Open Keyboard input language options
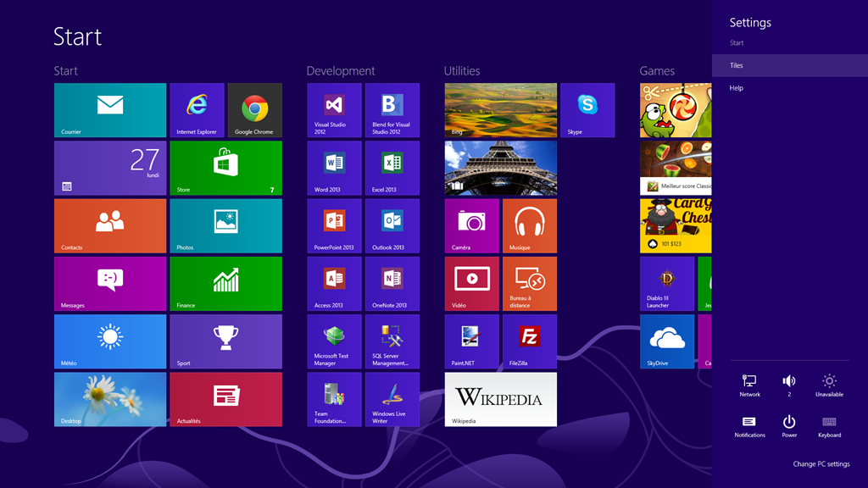The image size is (868, 488). 829,426
